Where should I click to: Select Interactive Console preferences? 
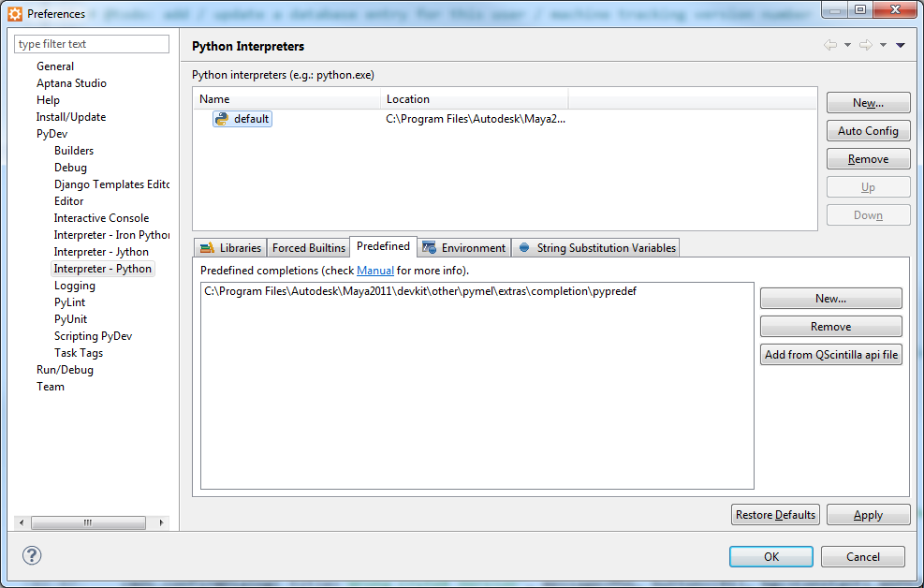click(x=101, y=218)
